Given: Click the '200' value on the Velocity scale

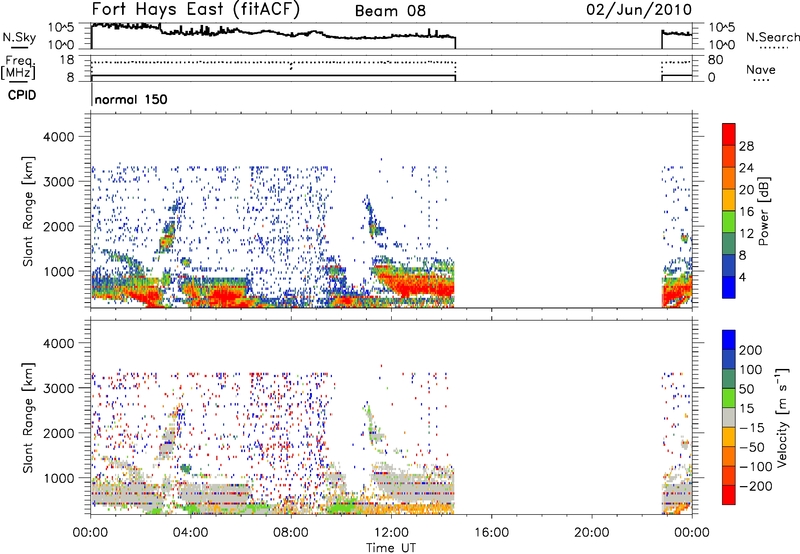Looking at the screenshot, I should [751, 350].
